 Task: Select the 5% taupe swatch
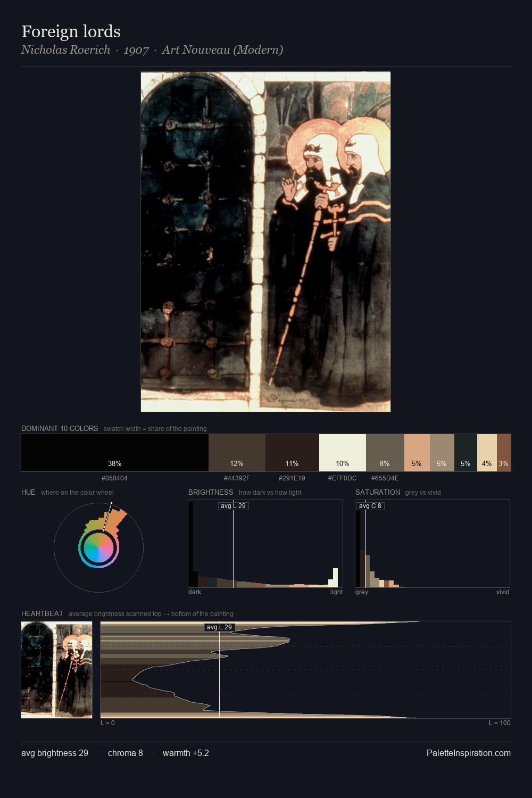pyautogui.click(x=442, y=453)
